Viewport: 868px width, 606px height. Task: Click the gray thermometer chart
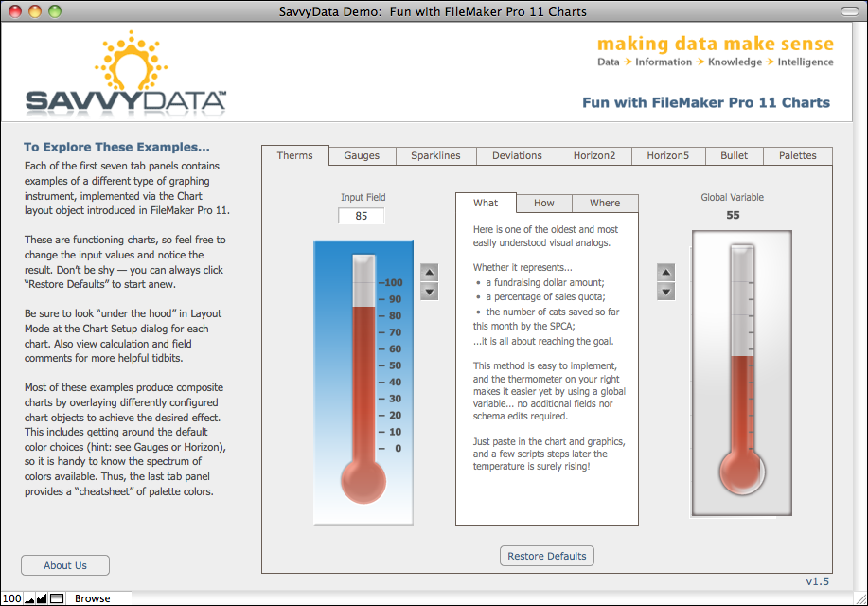point(742,373)
